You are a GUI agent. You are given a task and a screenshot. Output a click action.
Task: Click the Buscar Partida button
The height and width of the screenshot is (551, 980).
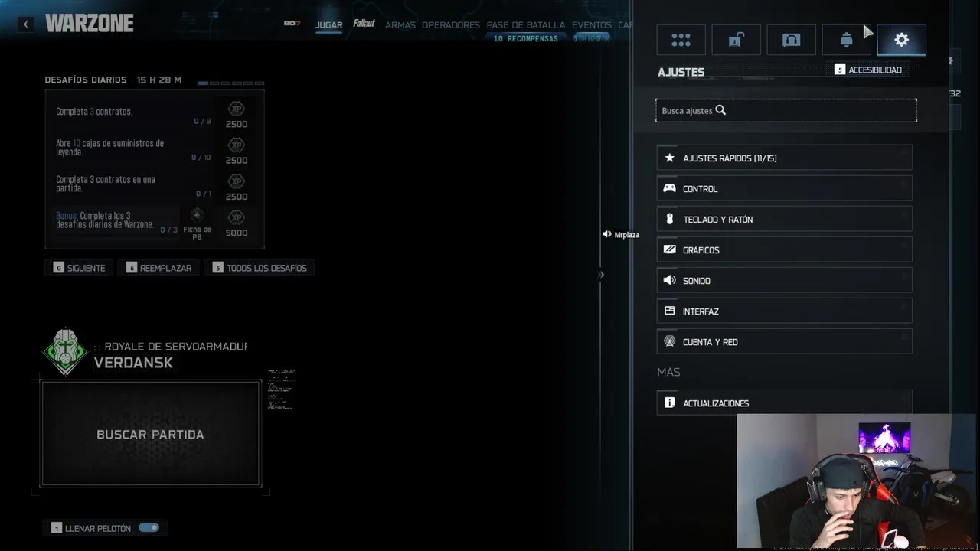coord(150,433)
